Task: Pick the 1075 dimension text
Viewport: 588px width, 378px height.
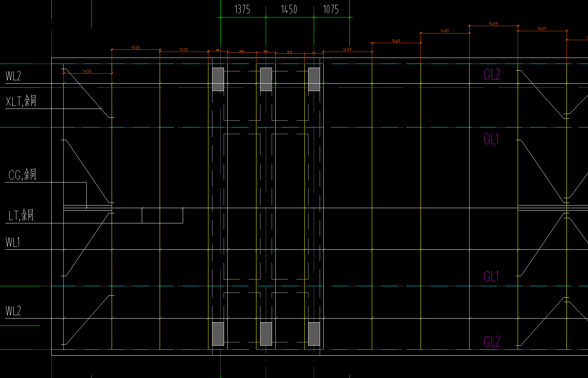Action: [x=331, y=9]
